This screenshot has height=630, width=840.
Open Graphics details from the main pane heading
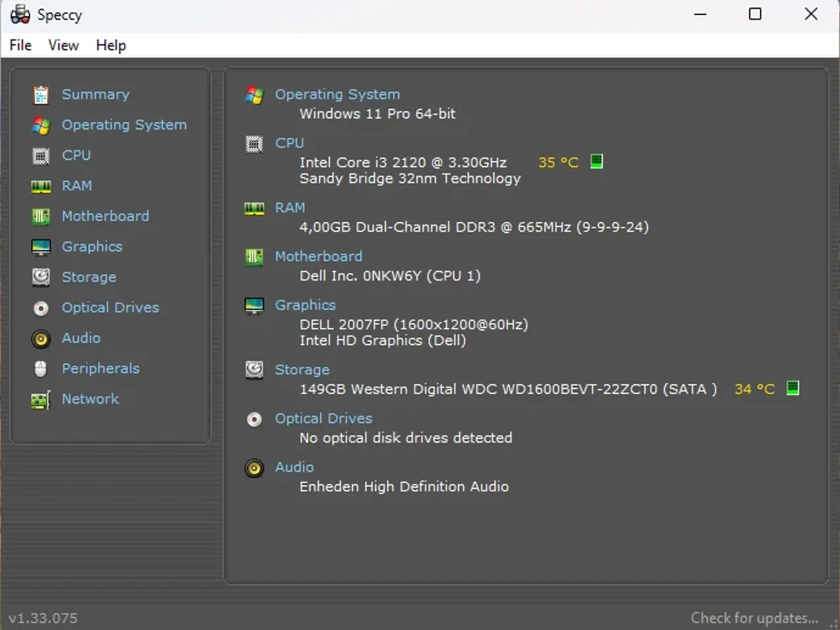[305, 304]
